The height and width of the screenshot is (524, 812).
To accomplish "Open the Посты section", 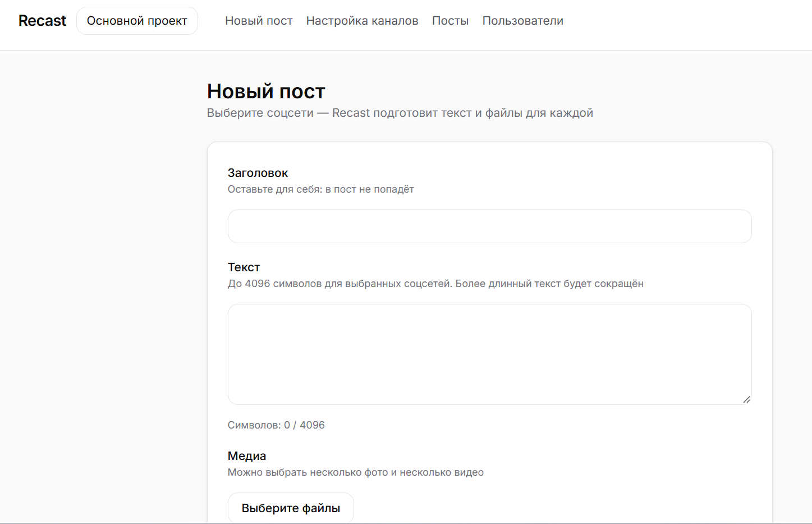I will 450,21.
